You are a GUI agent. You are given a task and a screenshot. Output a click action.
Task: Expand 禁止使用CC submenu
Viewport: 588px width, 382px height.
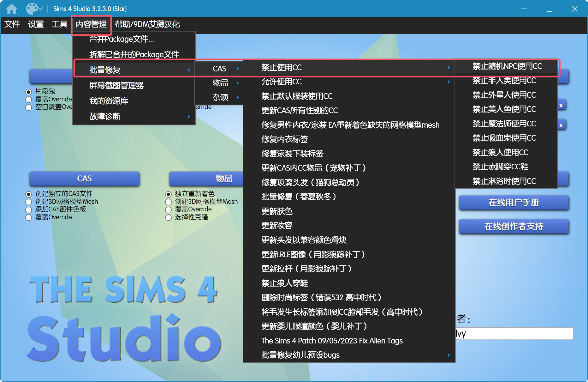(x=349, y=67)
